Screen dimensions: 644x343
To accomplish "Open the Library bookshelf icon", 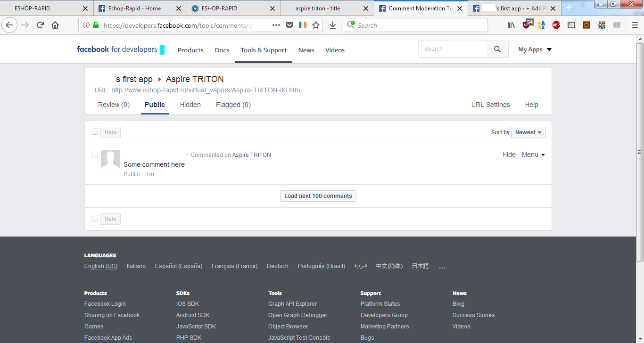I will 511,25.
